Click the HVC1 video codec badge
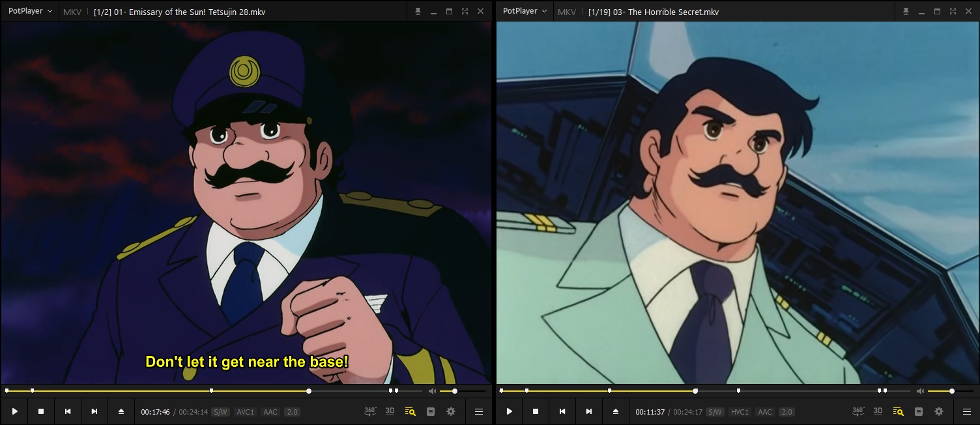The width and height of the screenshot is (980, 425). click(x=740, y=412)
